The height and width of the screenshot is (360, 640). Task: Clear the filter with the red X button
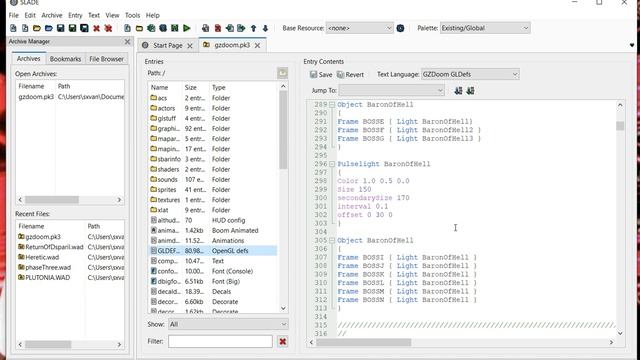click(x=282, y=342)
